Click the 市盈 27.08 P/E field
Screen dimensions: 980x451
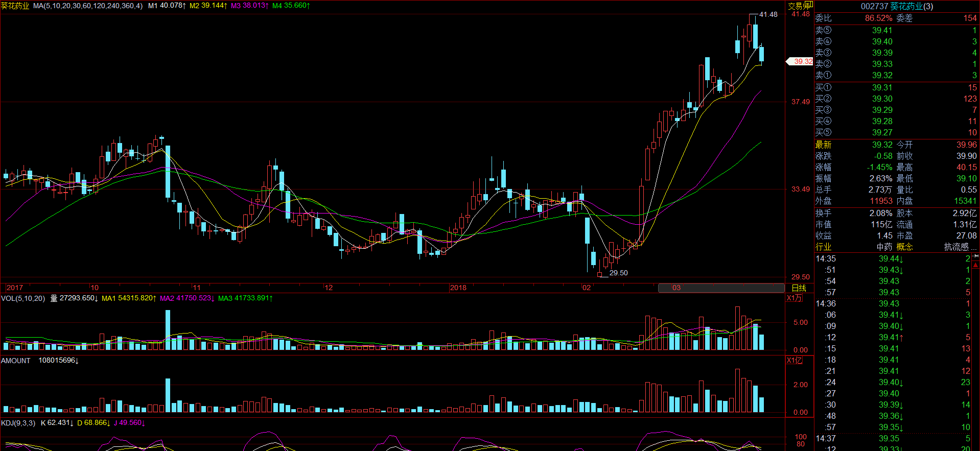[x=937, y=235]
